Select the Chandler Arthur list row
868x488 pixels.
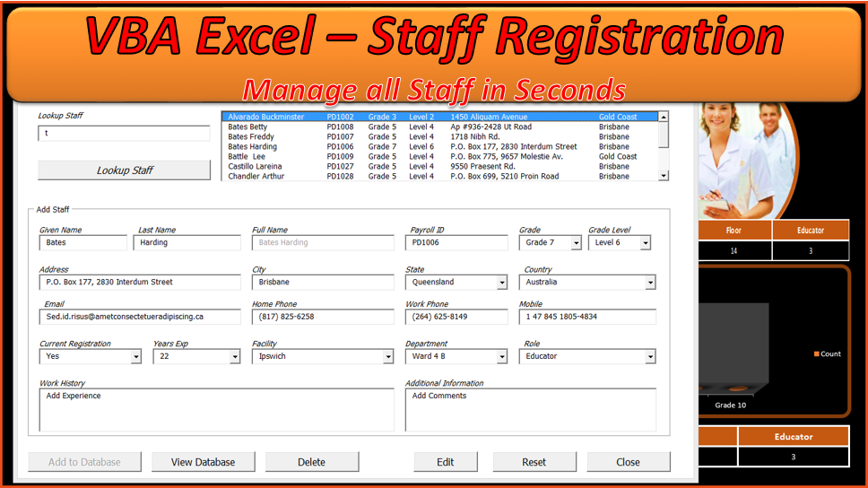tap(439, 176)
